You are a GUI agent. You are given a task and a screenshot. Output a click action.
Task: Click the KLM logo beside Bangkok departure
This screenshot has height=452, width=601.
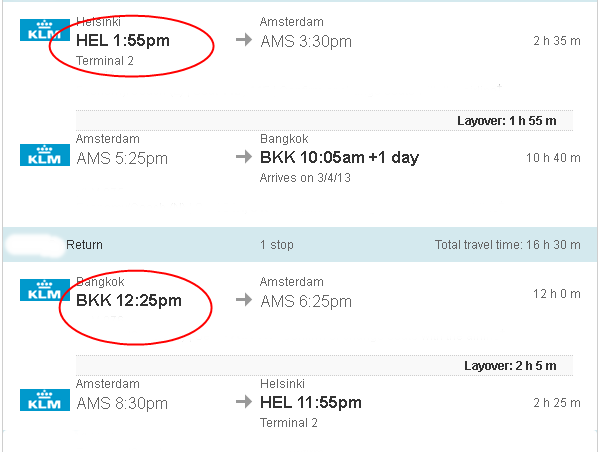[x=45, y=290]
